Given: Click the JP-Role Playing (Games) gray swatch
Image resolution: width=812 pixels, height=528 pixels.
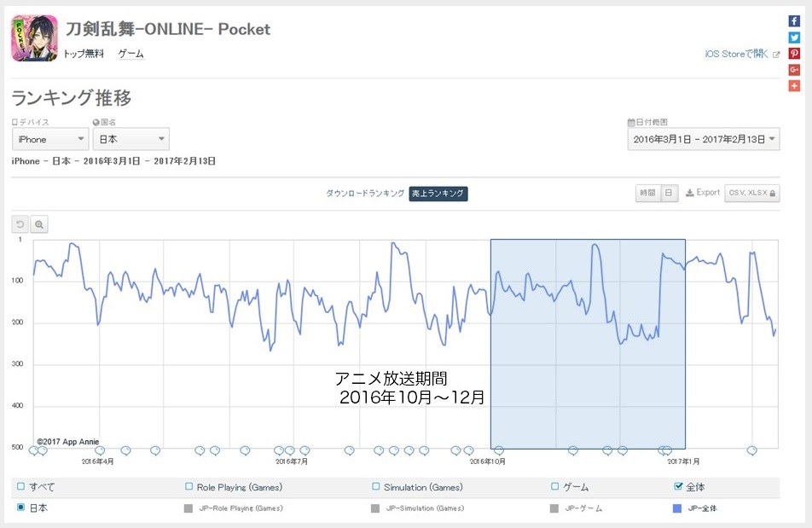Looking at the screenshot, I should pos(188,508).
